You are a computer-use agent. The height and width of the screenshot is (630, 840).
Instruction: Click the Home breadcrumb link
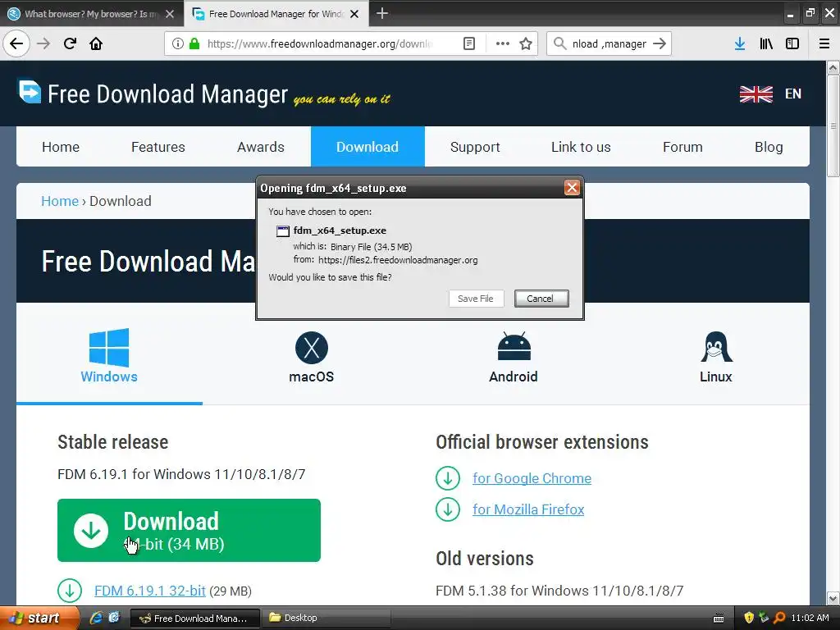pos(60,201)
